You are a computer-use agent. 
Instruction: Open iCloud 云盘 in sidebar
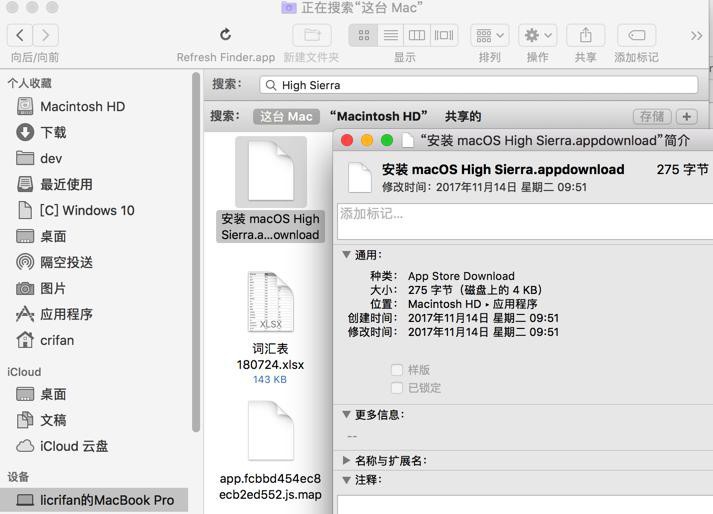[62, 446]
